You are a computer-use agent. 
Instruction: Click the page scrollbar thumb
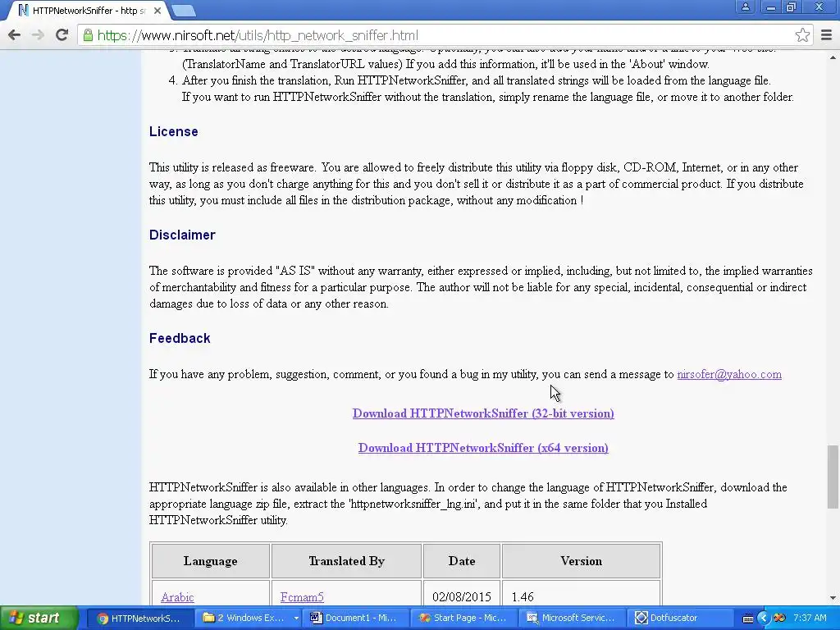[x=833, y=477]
